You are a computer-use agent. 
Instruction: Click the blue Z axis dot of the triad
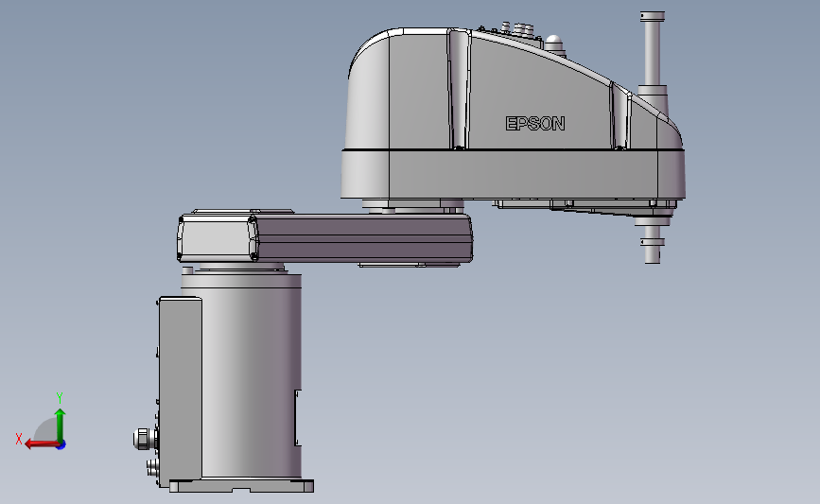coord(61,445)
